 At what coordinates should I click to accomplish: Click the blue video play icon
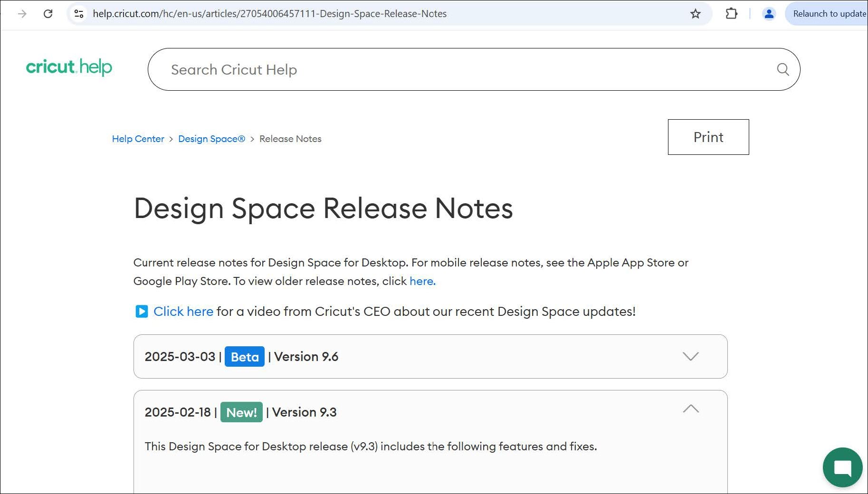point(142,312)
